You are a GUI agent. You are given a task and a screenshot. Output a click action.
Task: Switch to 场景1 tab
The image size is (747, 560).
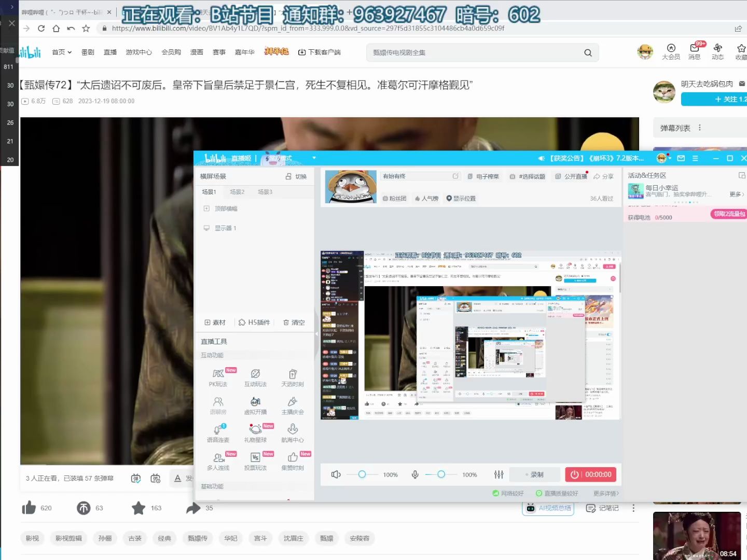209,192
